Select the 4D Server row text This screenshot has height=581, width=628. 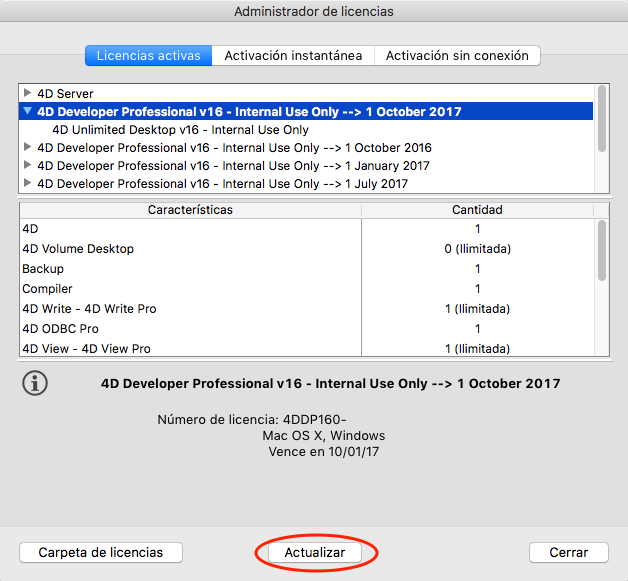pos(65,93)
